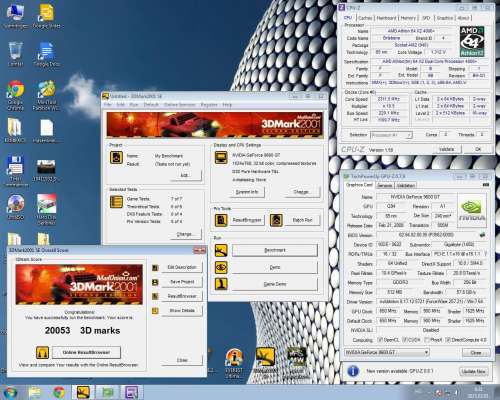Open Google Chrome from the desktop icon
500x400 pixels.
point(15,95)
